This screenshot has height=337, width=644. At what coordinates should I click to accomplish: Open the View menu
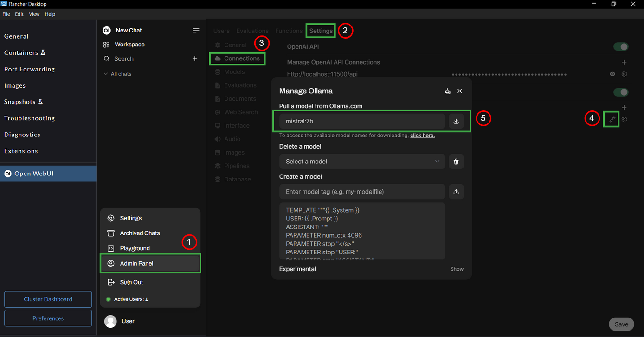coord(34,14)
